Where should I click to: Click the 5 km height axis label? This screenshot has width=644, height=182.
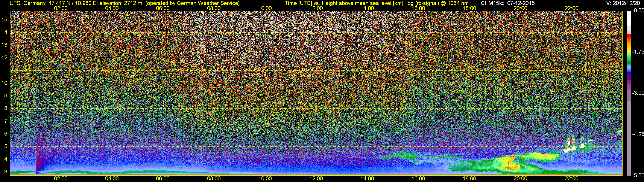coord(6,146)
